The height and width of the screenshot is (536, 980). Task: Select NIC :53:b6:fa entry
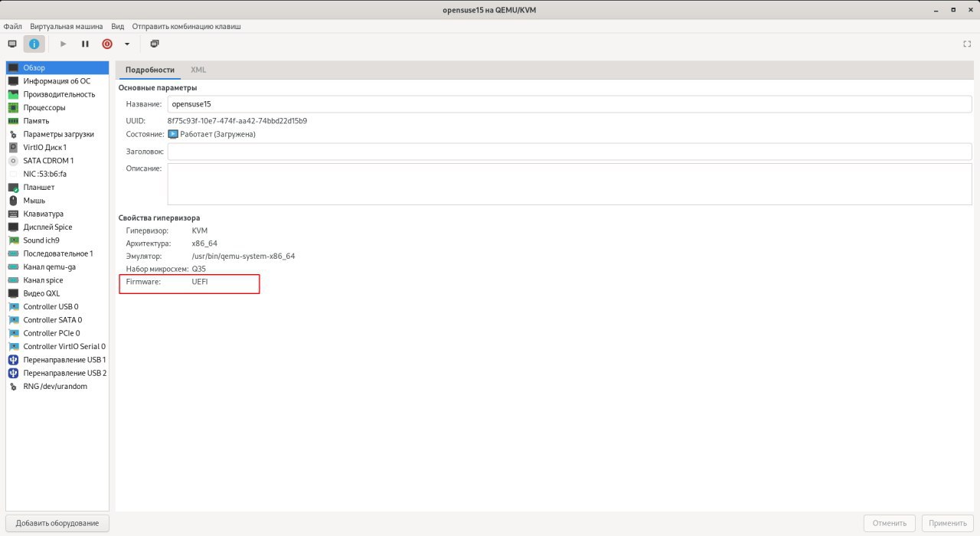[x=57, y=174]
